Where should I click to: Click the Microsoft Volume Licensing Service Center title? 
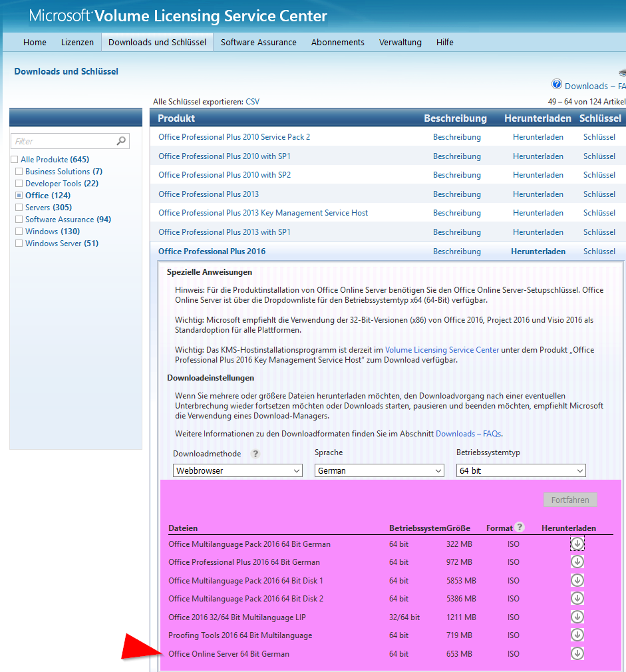(178, 16)
